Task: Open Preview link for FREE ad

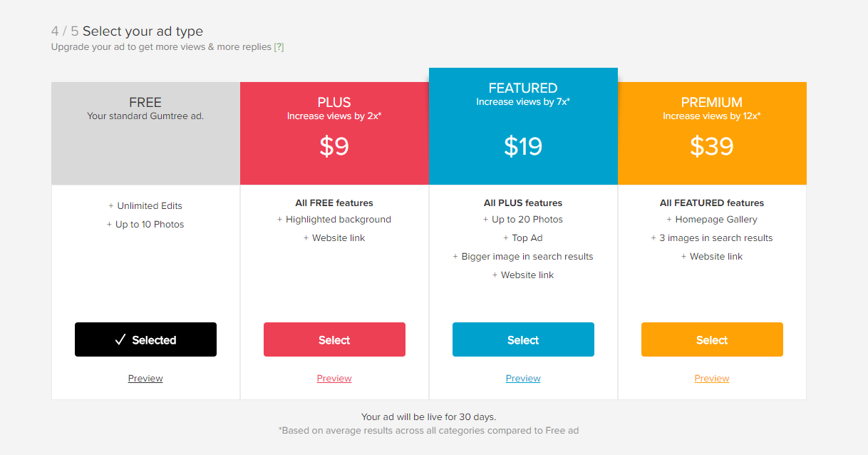Action: pos(145,379)
